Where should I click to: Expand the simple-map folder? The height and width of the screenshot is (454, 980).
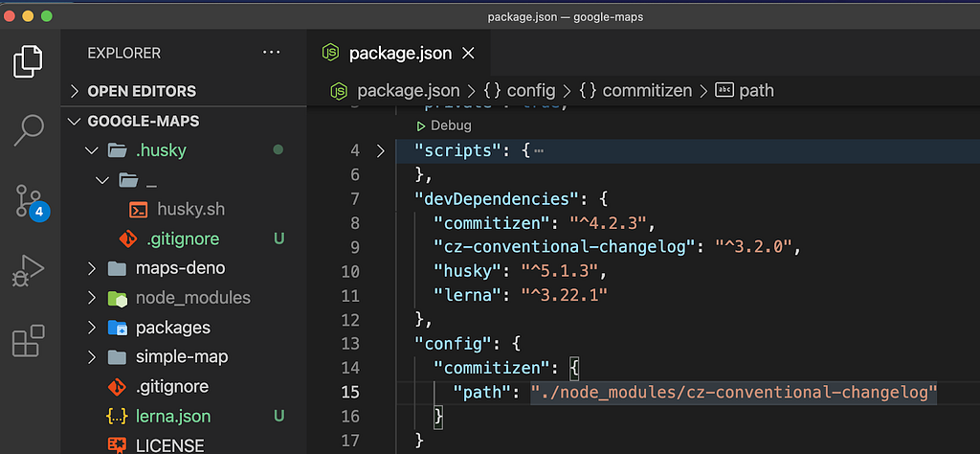tap(92, 357)
